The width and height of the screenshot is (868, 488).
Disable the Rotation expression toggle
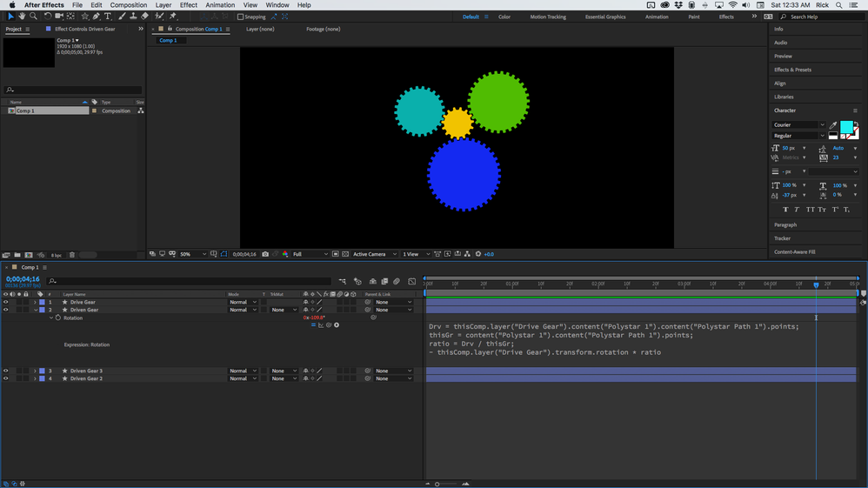[313, 325]
